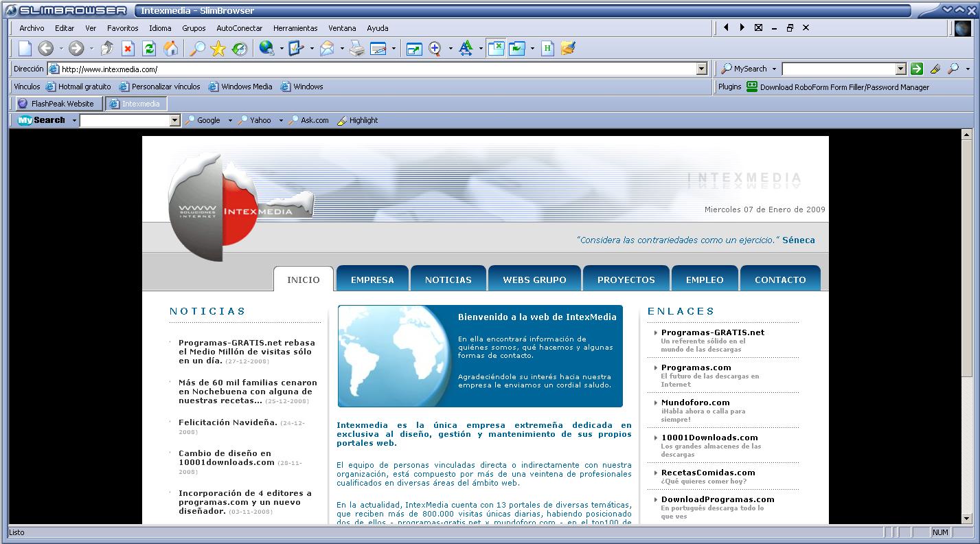Open History with the clock icon
Viewport: 980px width, 544px height.
click(239, 48)
